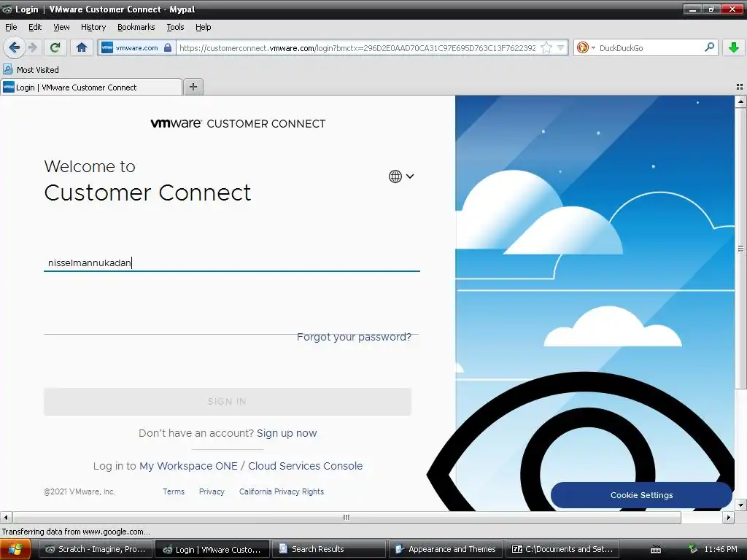
Task: Open a new tab with the plus button
Action: coord(193,87)
